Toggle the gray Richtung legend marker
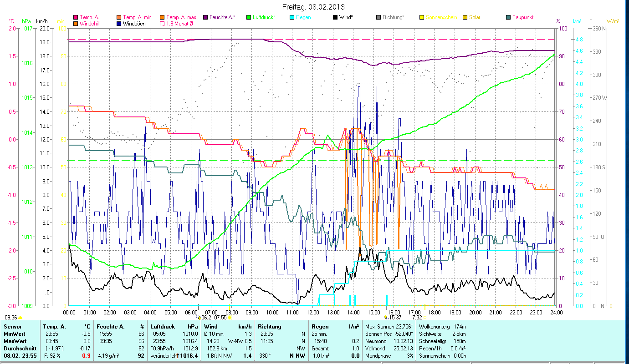 [x=378, y=18]
